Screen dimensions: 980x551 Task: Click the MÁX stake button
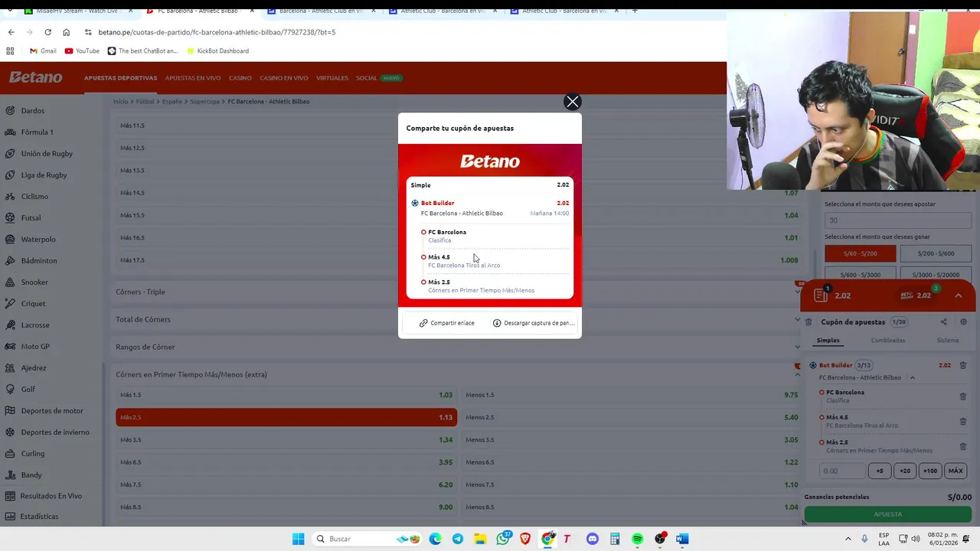[x=955, y=471]
